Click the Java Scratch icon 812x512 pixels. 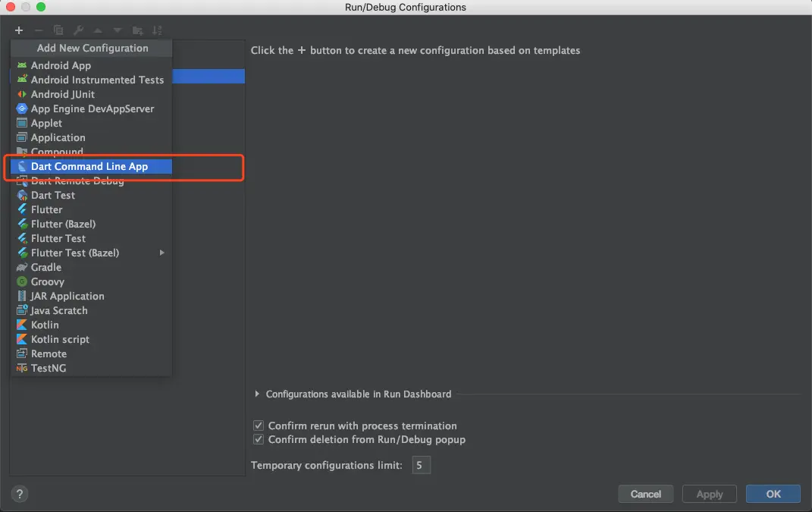(22, 311)
